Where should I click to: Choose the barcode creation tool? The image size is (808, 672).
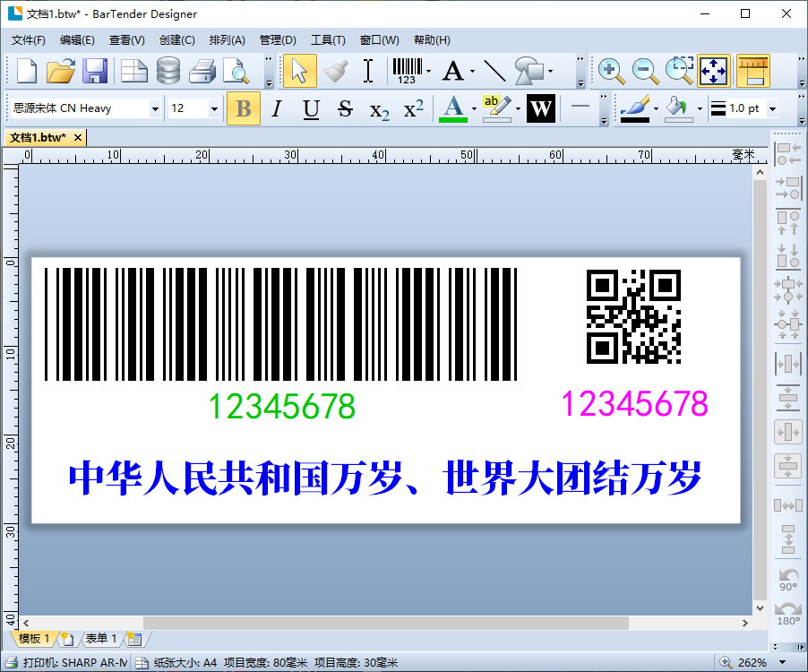(x=407, y=71)
